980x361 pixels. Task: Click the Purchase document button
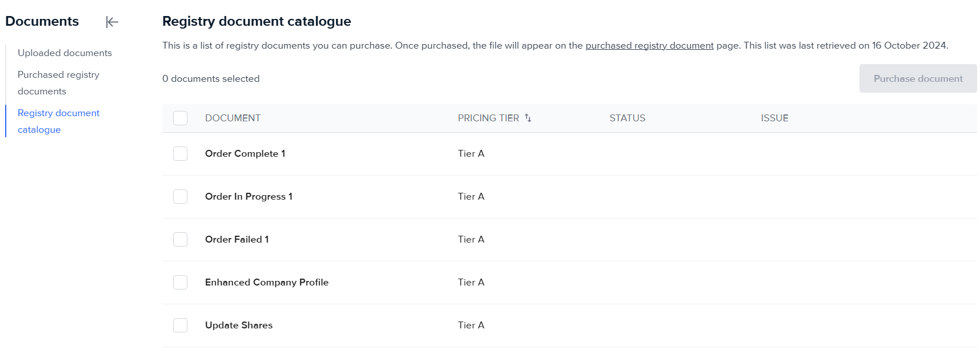tap(918, 78)
